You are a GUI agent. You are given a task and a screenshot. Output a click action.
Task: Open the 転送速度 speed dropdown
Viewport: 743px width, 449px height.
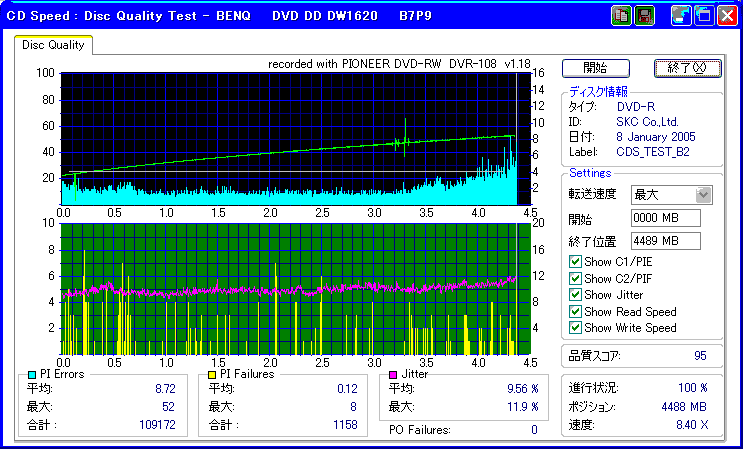pyautogui.click(x=704, y=195)
